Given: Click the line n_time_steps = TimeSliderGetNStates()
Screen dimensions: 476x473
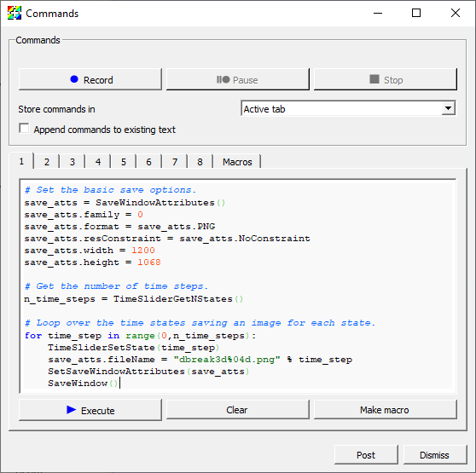Looking at the screenshot, I should click(x=134, y=299).
